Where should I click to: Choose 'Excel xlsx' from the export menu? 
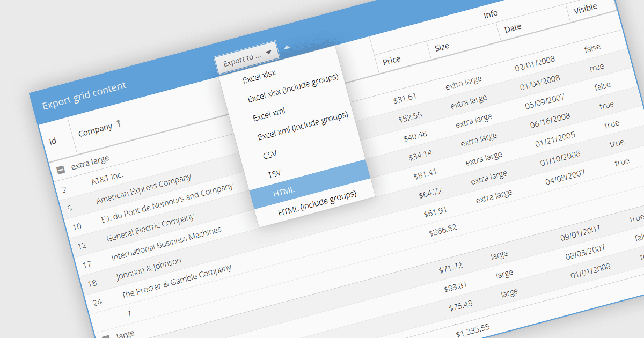click(x=259, y=77)
